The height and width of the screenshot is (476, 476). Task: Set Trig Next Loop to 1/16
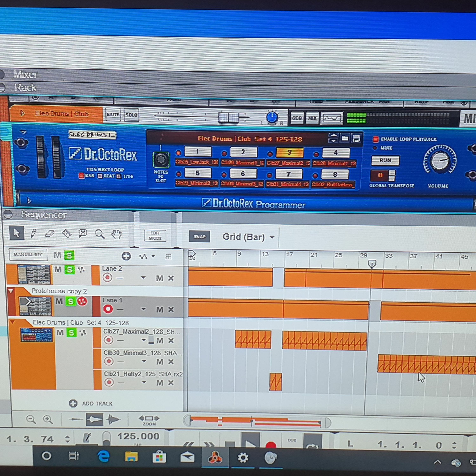click(119, 176)
